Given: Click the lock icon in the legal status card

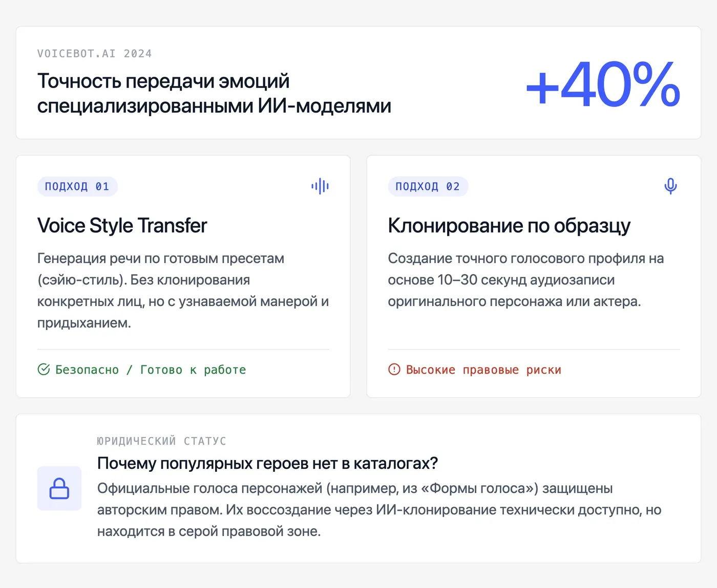Looking at the screenshot, I should tap(59, 488).
